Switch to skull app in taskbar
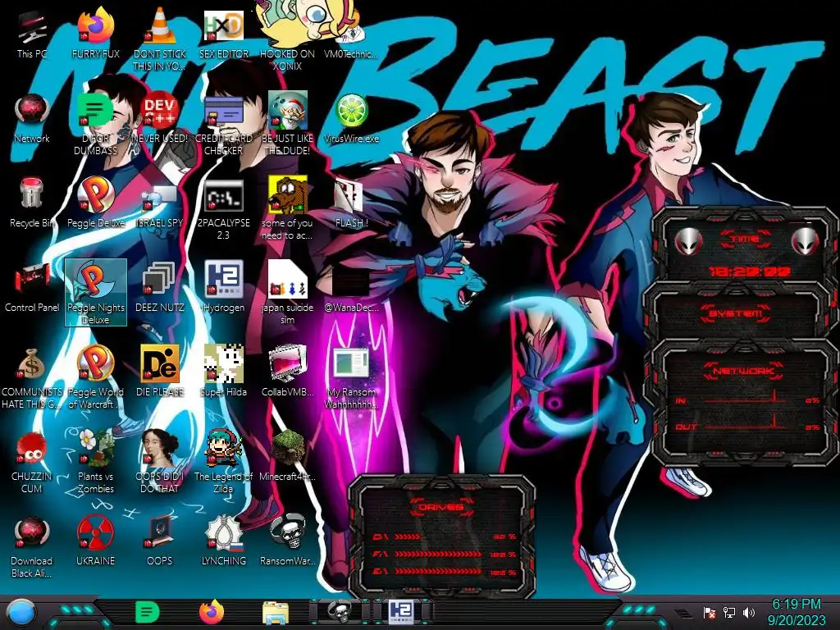 click(x=339, y=611)
